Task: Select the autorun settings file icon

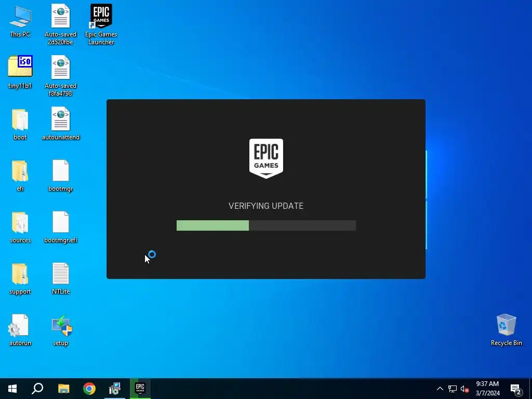Action: point(20,330)
